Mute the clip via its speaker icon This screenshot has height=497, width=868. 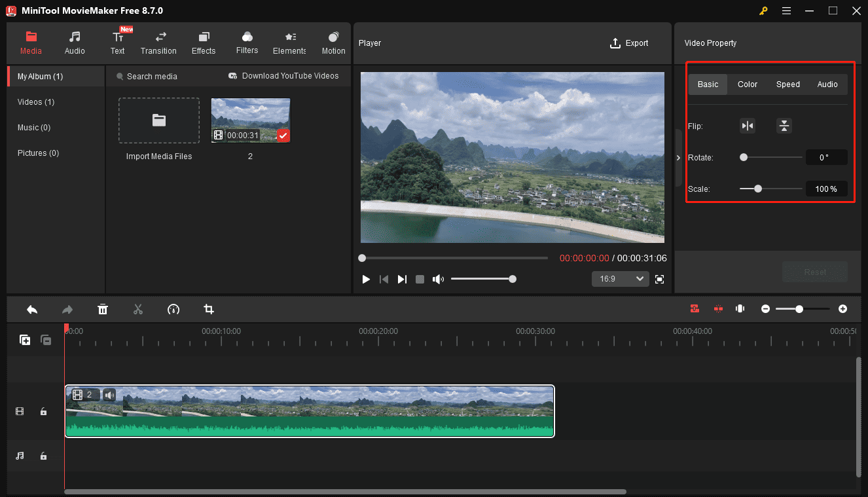pyautogui.click(x=109, y=395)
